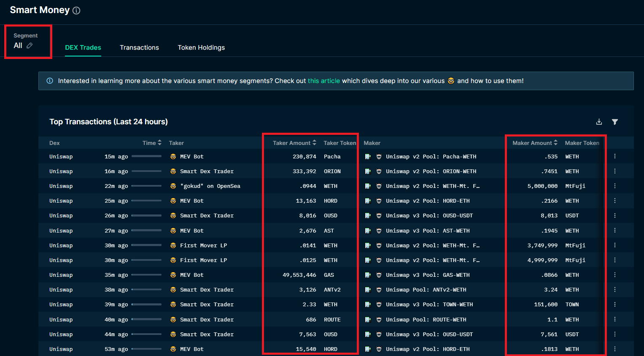This screenshot has height=356, width=644.
Task: Click the Pacha taker token cell
Action: [332, 156]
